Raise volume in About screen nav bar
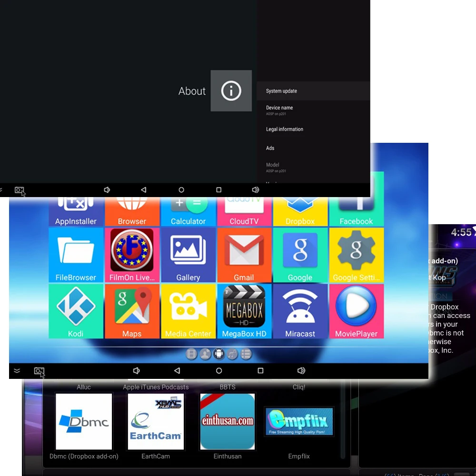 [256, 190]
